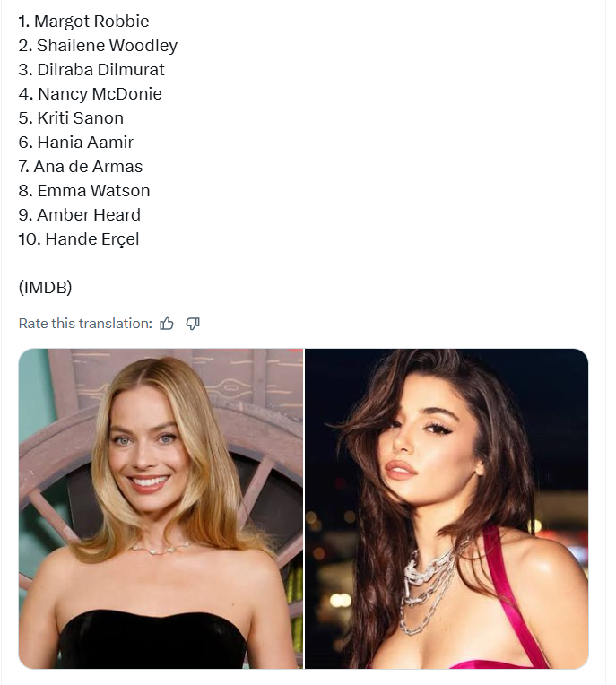Click the thumbs down rating icon

[193, 324]
